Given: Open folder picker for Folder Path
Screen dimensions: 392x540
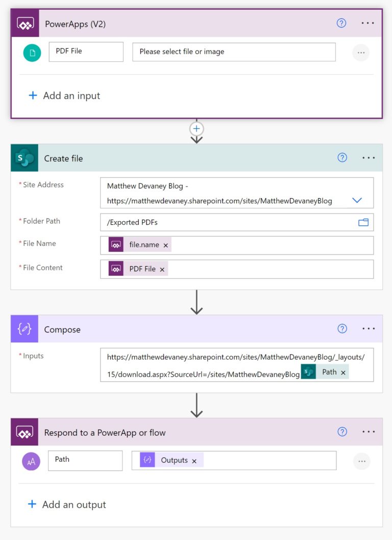Looking at the screenshot, I should click(x=363, y=222).
